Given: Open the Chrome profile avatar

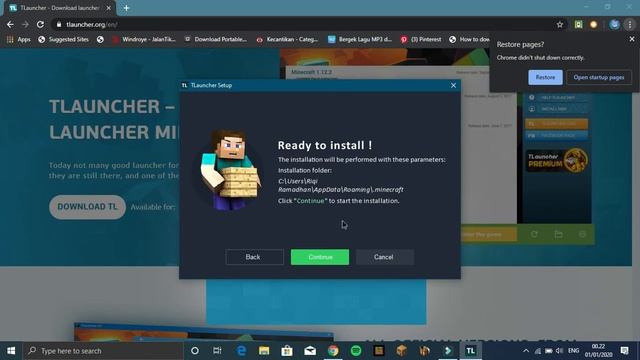Looking at the screenshot, I should pyautogui.click(x=614, y=24).
